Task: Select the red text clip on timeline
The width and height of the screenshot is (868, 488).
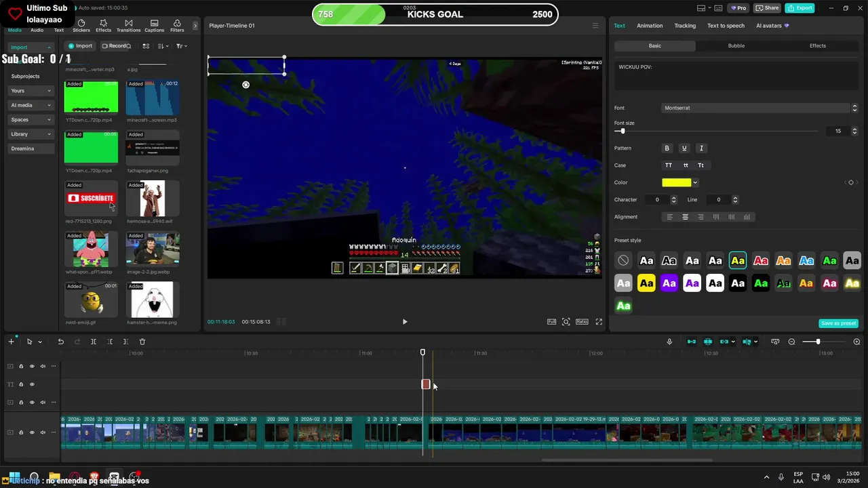Action: [x=426, y=384]
